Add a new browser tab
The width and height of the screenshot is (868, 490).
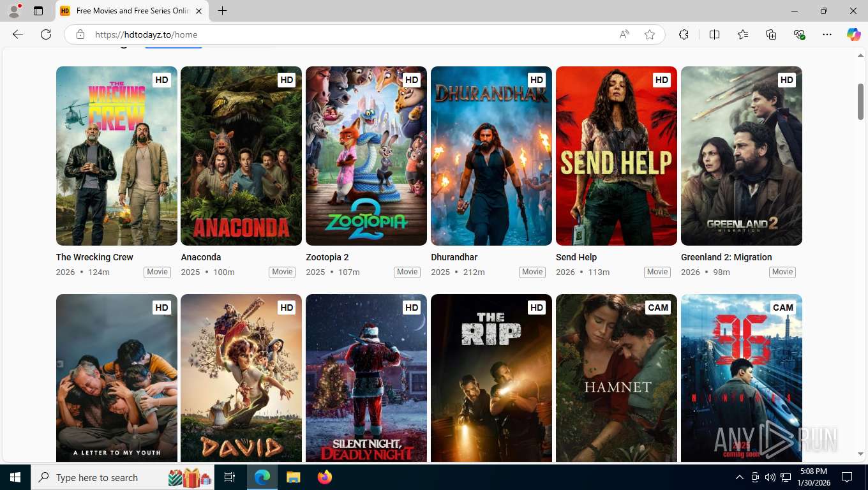(222, 11)
